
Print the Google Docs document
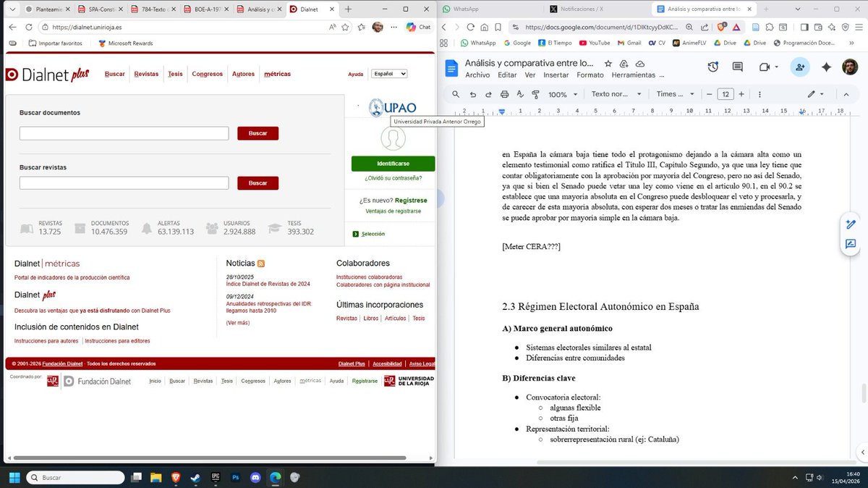pyautogui.click(x=504, y=94)
